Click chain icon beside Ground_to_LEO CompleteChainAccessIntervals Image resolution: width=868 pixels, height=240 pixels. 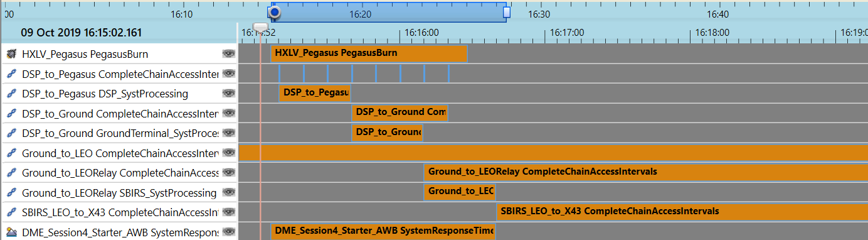10,153
